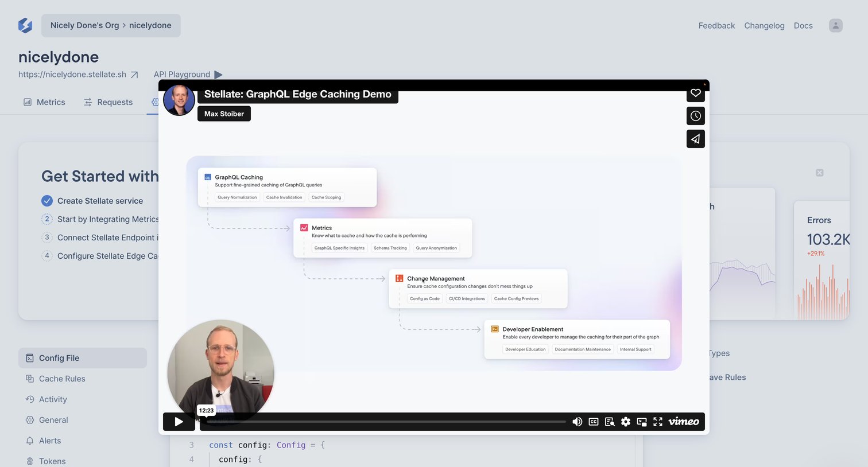Viewport: 868px width, 467px height.
Task: Click the API Playground link
Action: coord(182,75)
